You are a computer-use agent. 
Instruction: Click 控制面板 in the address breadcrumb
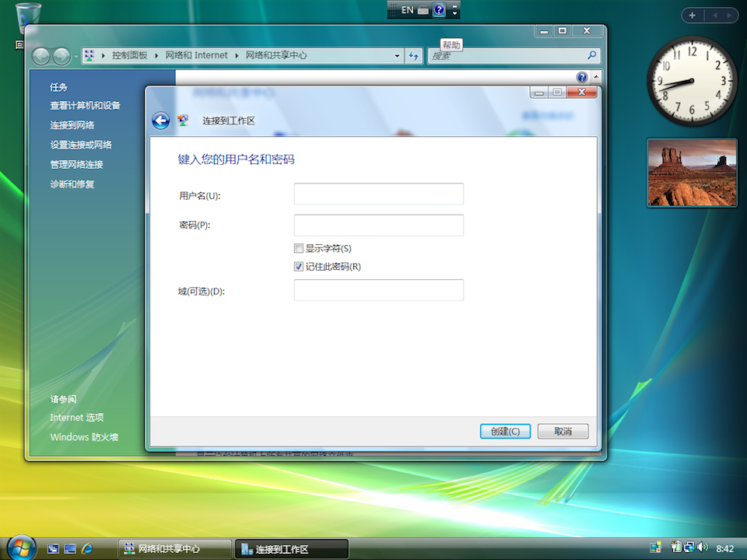coord(130,55)
